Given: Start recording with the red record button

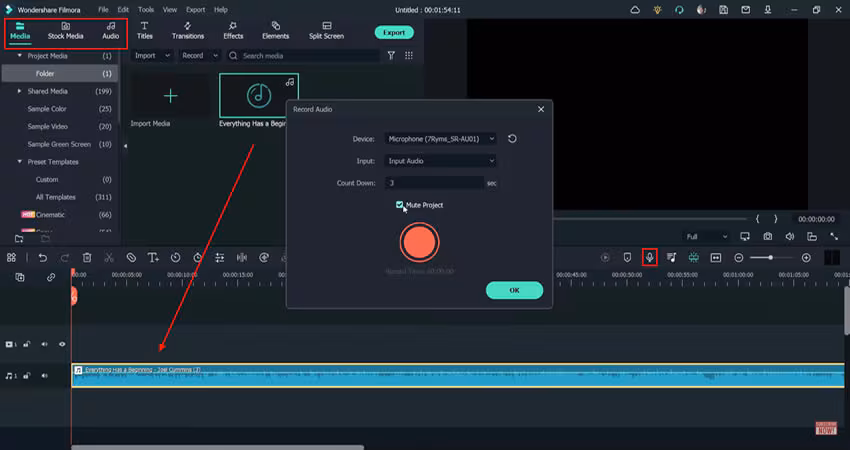Looking at the screenshot, I should 420,242.
